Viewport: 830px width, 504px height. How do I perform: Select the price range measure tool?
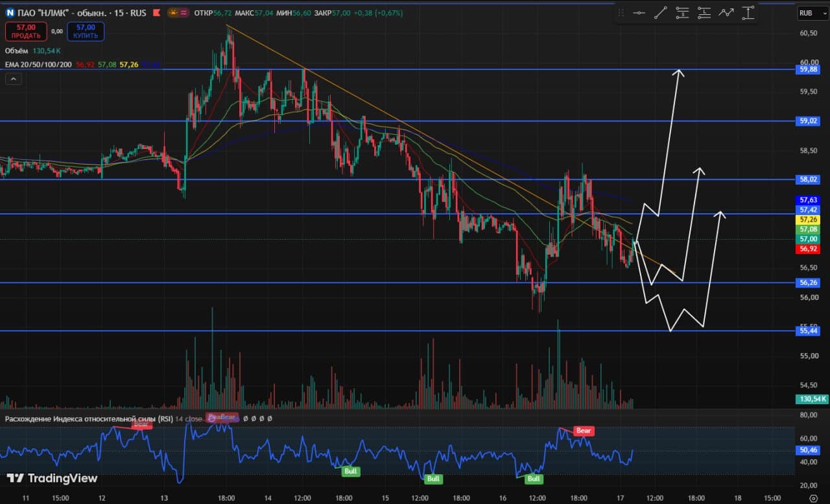click(748, 12)
